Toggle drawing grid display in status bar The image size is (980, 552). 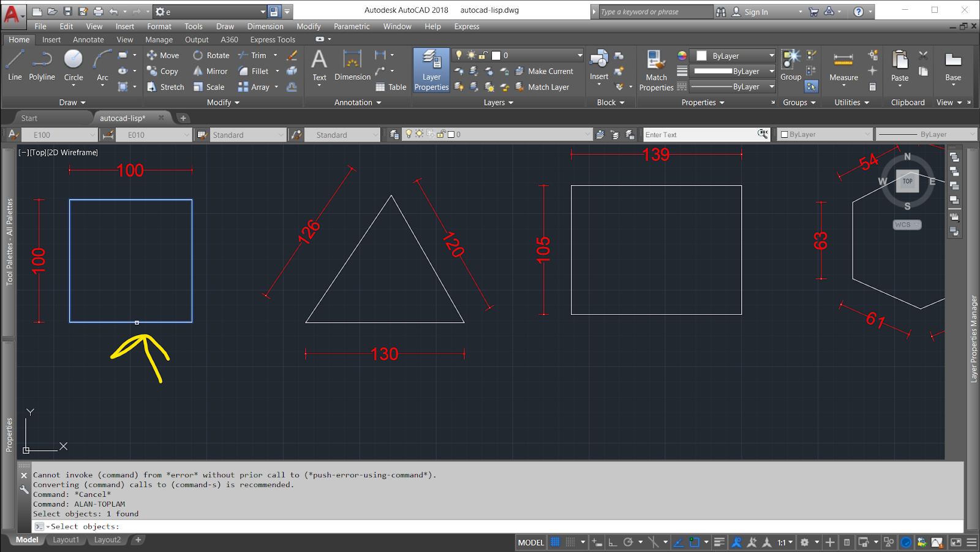(x=555, y=542)
